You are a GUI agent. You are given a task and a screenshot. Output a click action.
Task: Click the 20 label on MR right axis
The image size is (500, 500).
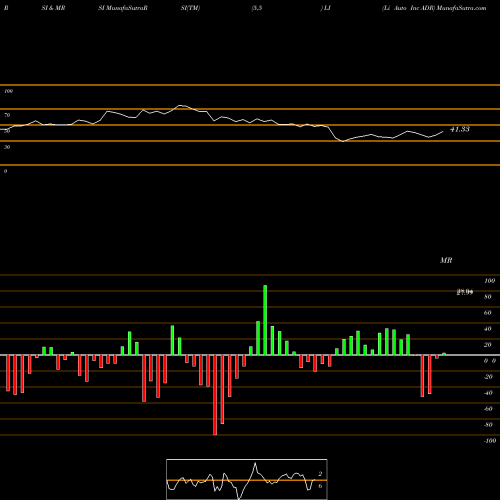pyautogui.click(x=487, y=345)
